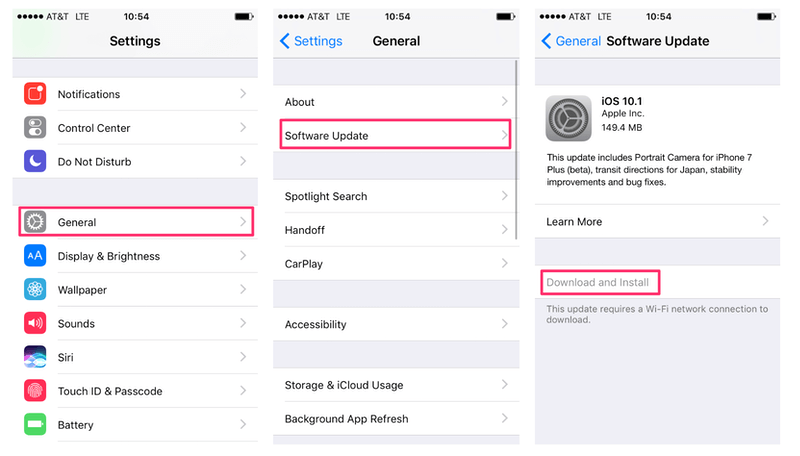Select the green Battery icon
This screenshot has width=800, height=456.
(x=35, y=424)
